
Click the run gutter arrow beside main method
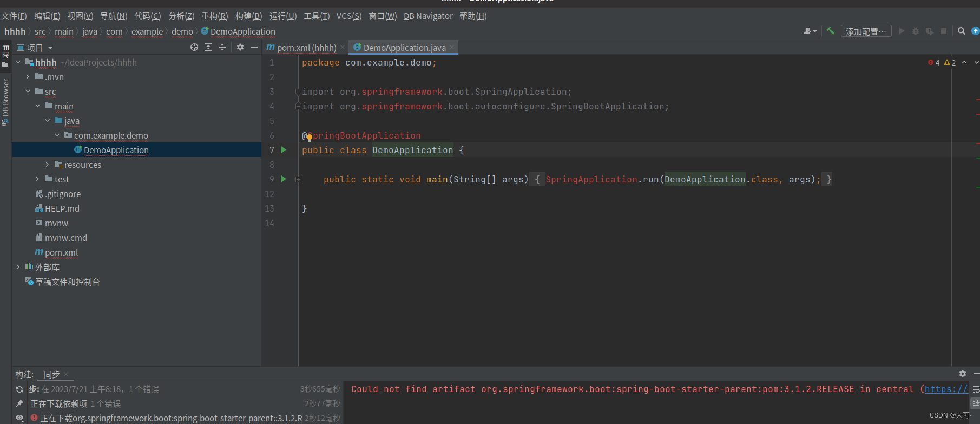pos(284,179)
